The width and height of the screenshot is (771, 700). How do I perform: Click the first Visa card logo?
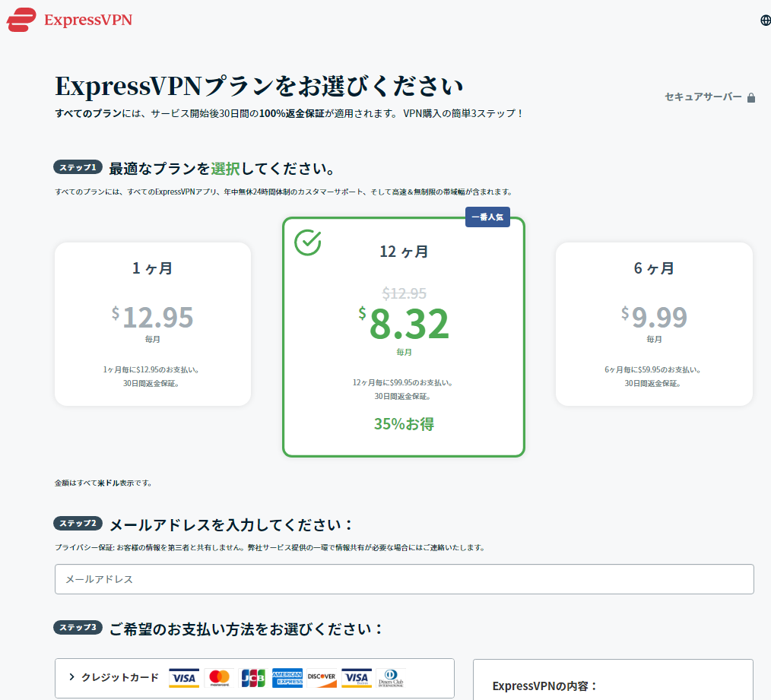(x=184, y=678)
